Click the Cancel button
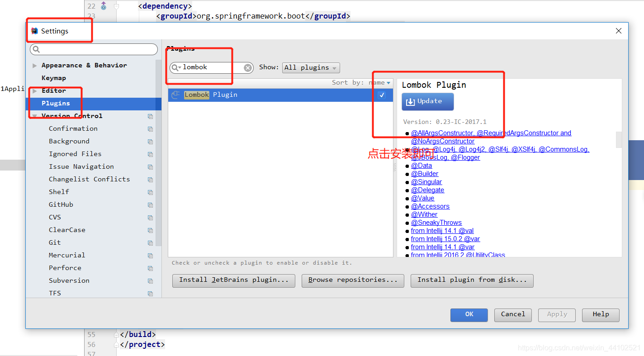Viewport: 644px width, 356px height. coord(513,315)
